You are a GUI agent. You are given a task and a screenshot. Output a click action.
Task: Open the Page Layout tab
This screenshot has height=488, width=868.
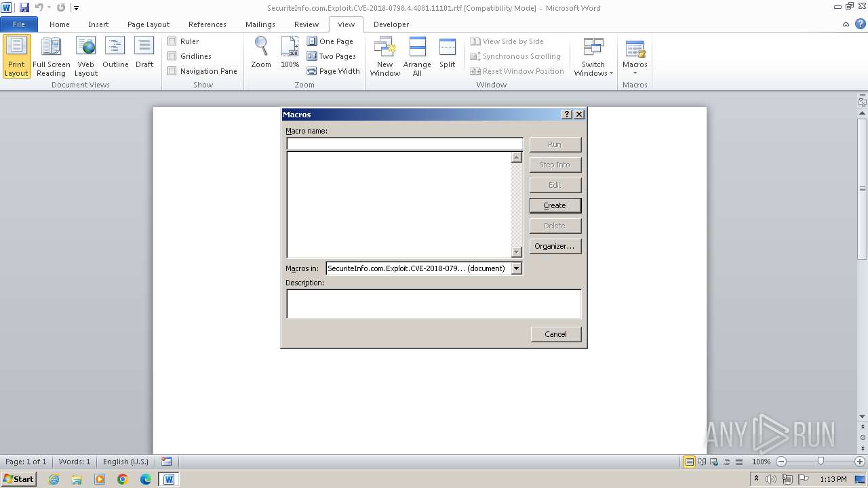pos(149,24)
